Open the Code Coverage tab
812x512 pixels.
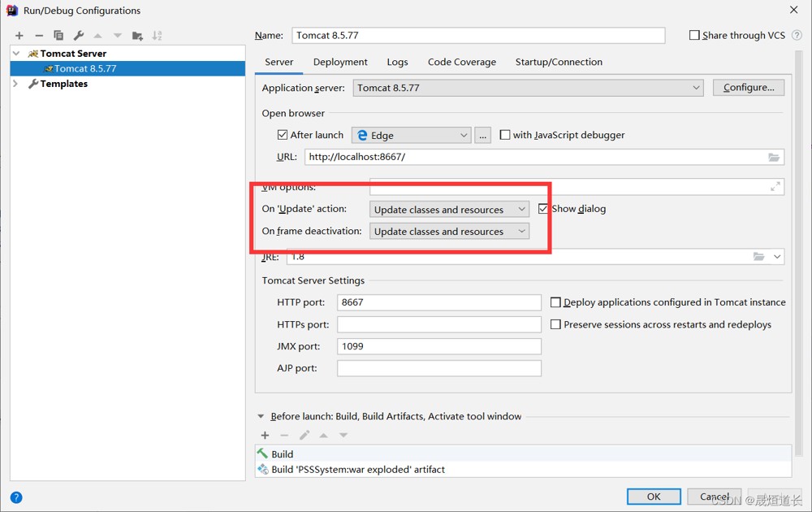(462, 63)
